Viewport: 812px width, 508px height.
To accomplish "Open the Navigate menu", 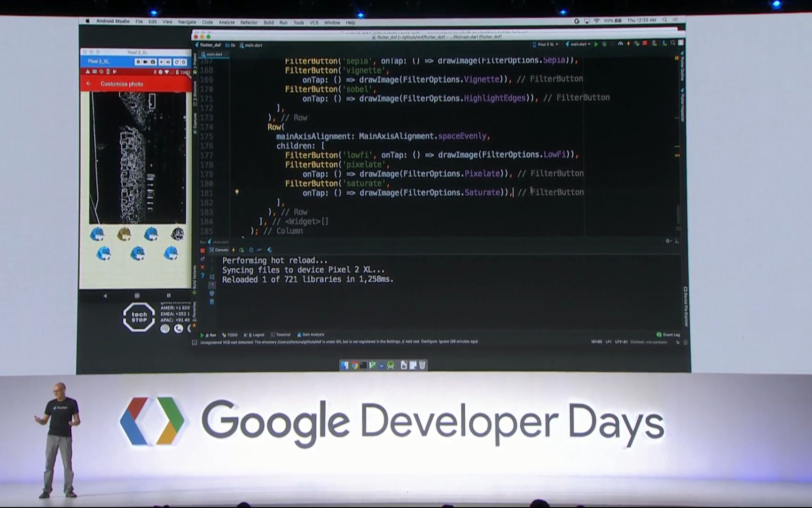I will point(187,22).
